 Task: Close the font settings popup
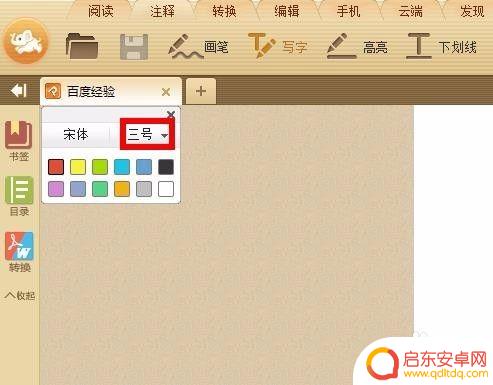pos(171,114)
